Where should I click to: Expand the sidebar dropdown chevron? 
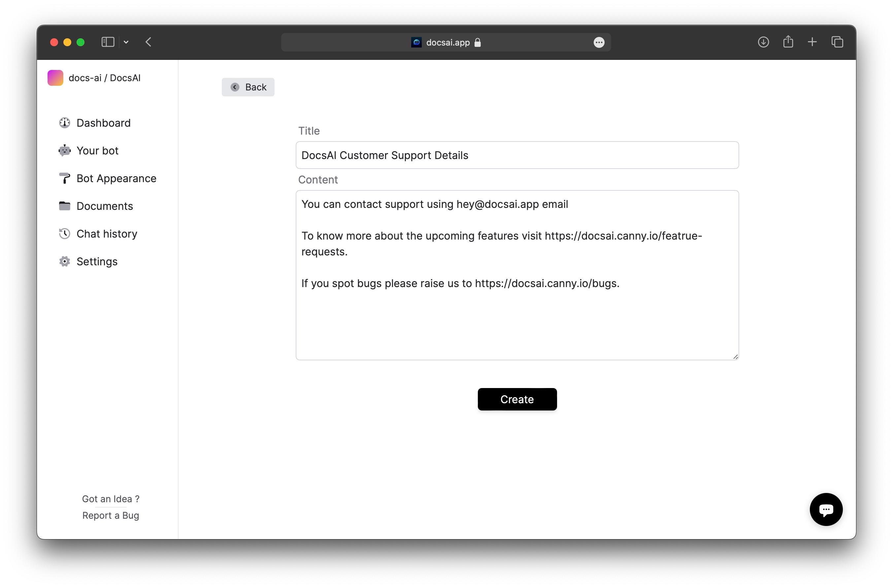[126, 43]
